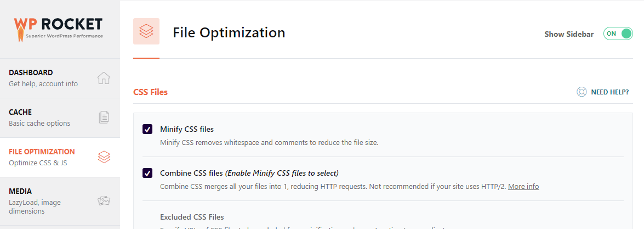This screenshot has width=644, height=229.
Task: Click the Minify CSS files label
Action: pyautogui.click(x=187, y=130)
